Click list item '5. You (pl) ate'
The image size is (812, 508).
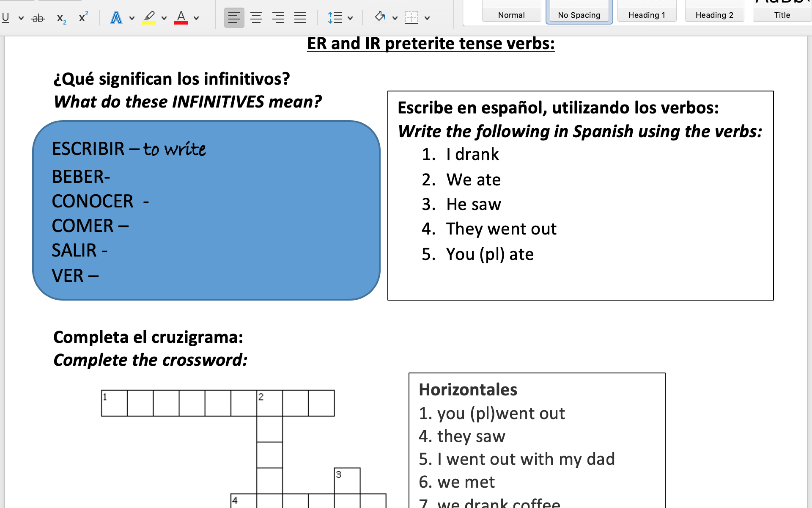pyautogui.click(x=477, y=254)
